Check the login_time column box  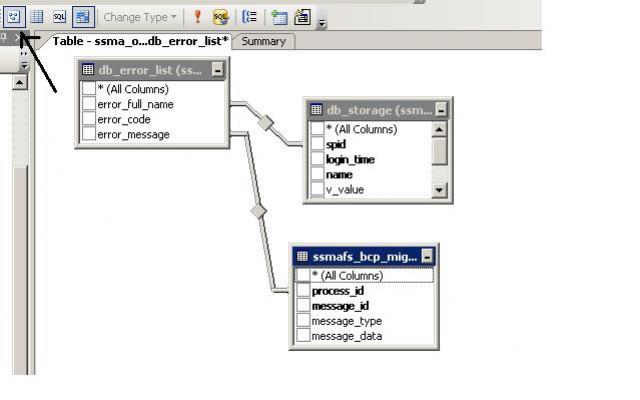(x=317, y=159)
